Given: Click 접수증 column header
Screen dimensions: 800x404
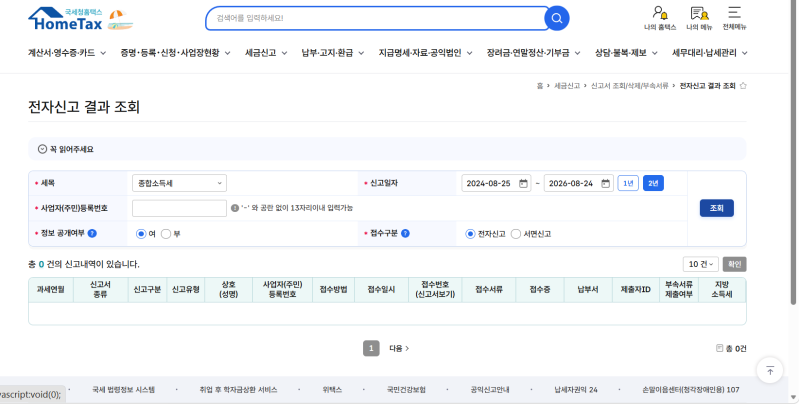Looking at the screenshot, I should [x=540, y=289].
